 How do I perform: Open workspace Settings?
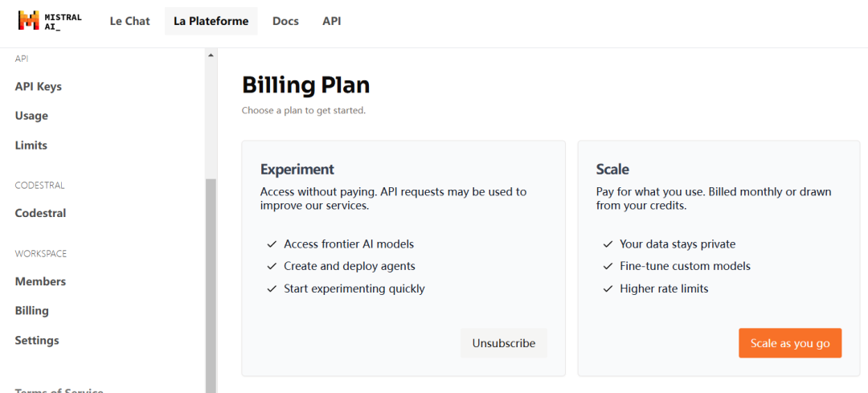(37, 340)
